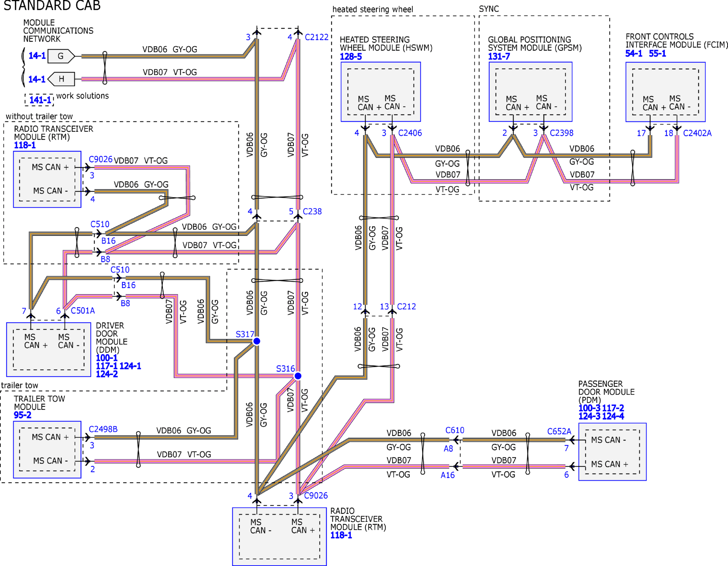Click connector label C212
728x566 pixels.
coord(406,306)
